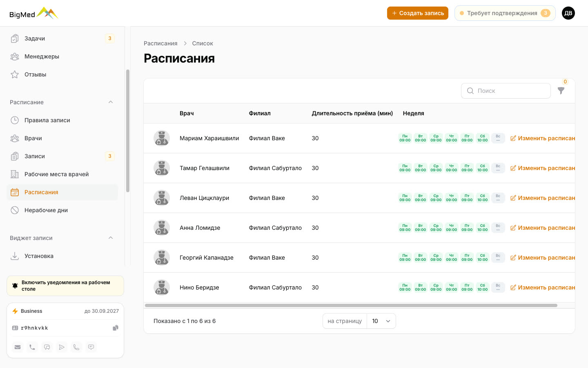The width and height of the screenshot is (588, 368).
Task: Collapse the Расписание sidebar section
Action: pyautogui.click(x=111, y=102)
